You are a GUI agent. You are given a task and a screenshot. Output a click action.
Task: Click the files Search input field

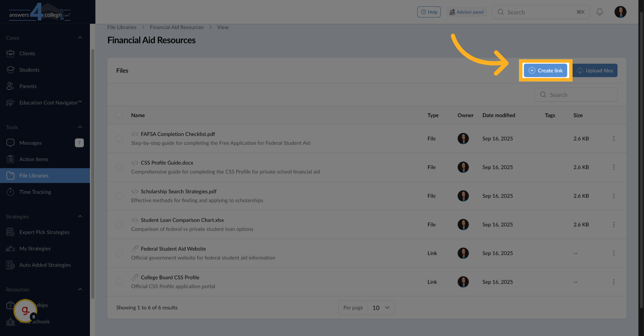pyautogui.click(x=576, y=94)
